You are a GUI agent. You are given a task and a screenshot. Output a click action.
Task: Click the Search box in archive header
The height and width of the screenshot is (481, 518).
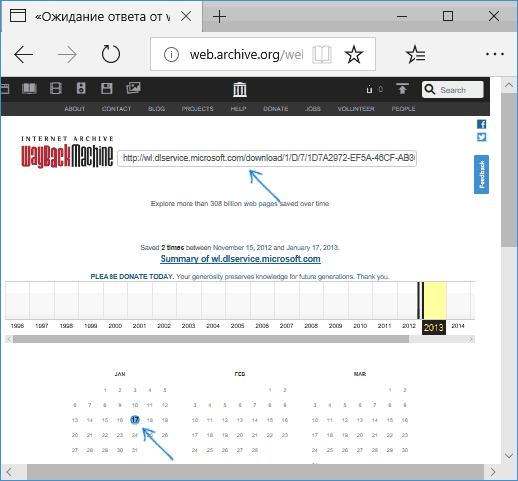[x=452, y=90]
